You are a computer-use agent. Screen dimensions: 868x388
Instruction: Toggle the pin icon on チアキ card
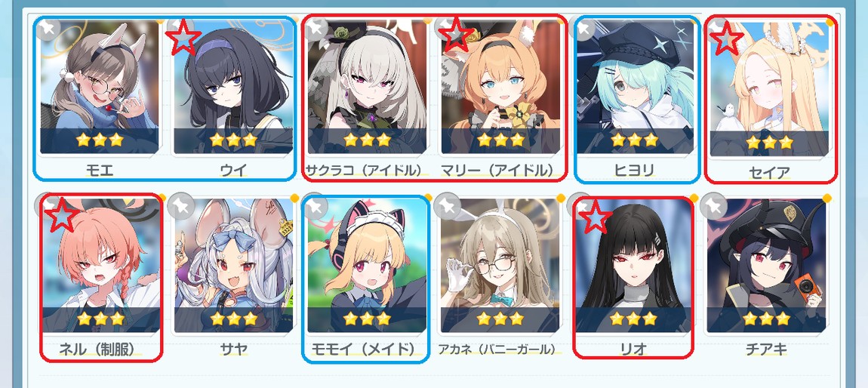(716, 205)
